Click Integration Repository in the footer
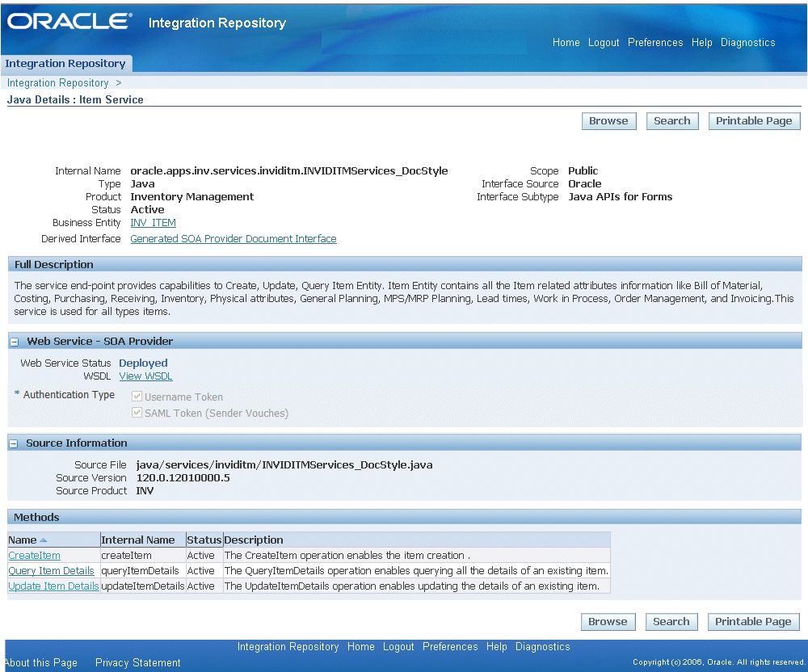Image resolution: width=808 pixels, height=672 pixels. pyautogui.click(x=288, y=647)
